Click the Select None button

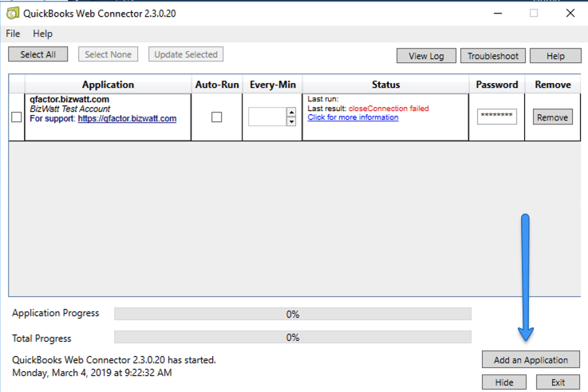[x=108, y=54]
